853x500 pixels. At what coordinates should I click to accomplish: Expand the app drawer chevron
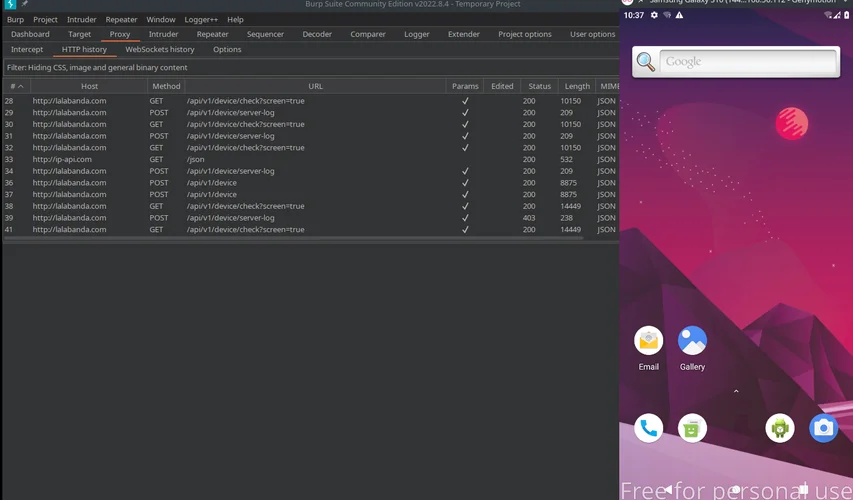pos(736,391)
